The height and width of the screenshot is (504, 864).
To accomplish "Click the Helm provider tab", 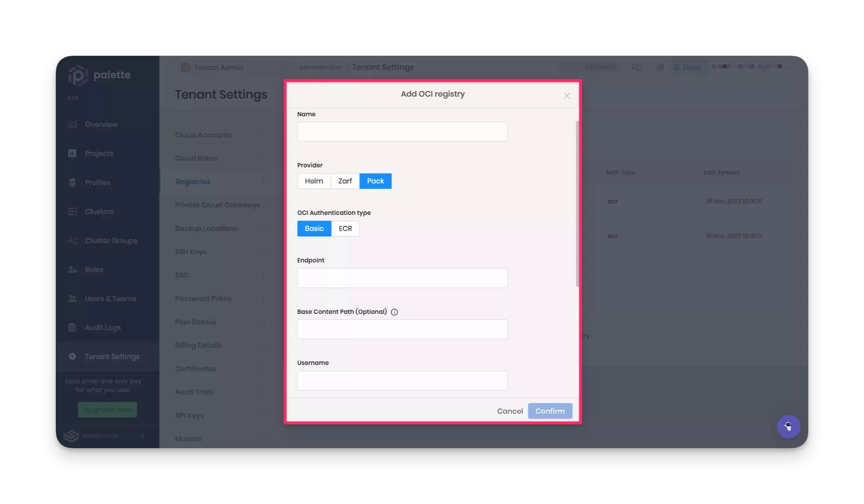I will pyautogui.click(x=314, y=181).
